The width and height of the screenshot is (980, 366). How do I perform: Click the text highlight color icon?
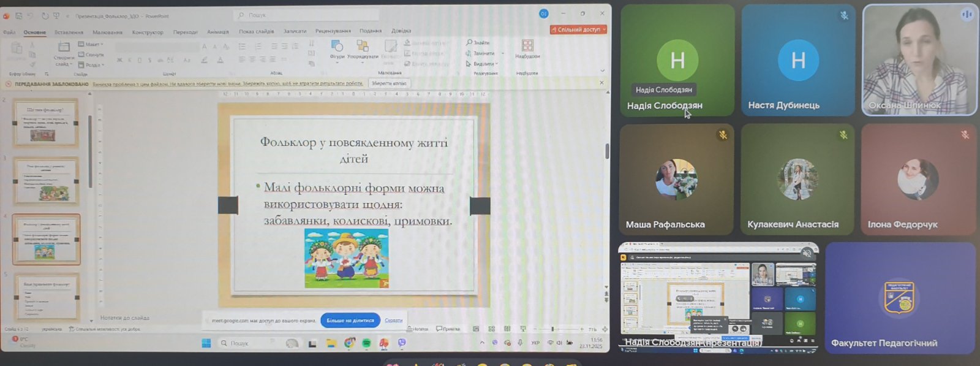(204, 60)
